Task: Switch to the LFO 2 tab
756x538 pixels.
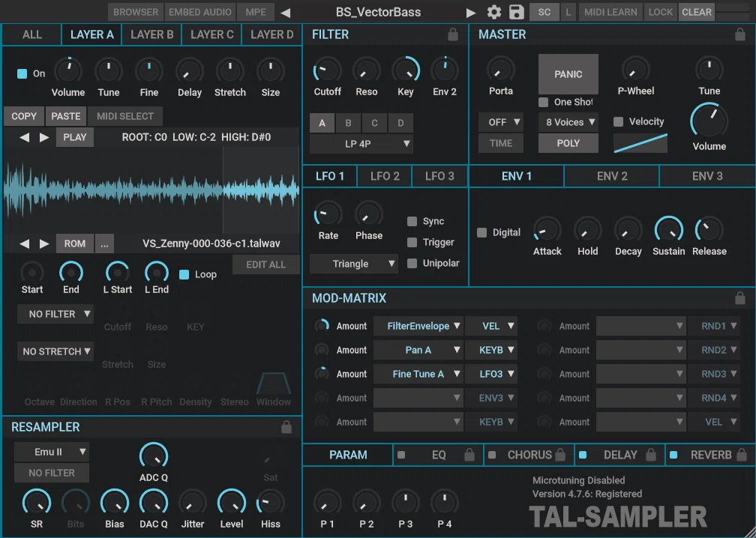Action: 385,176
